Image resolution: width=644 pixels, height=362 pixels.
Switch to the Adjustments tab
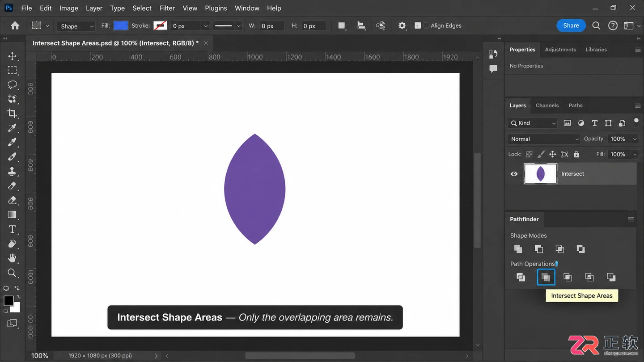pos(560,50)
